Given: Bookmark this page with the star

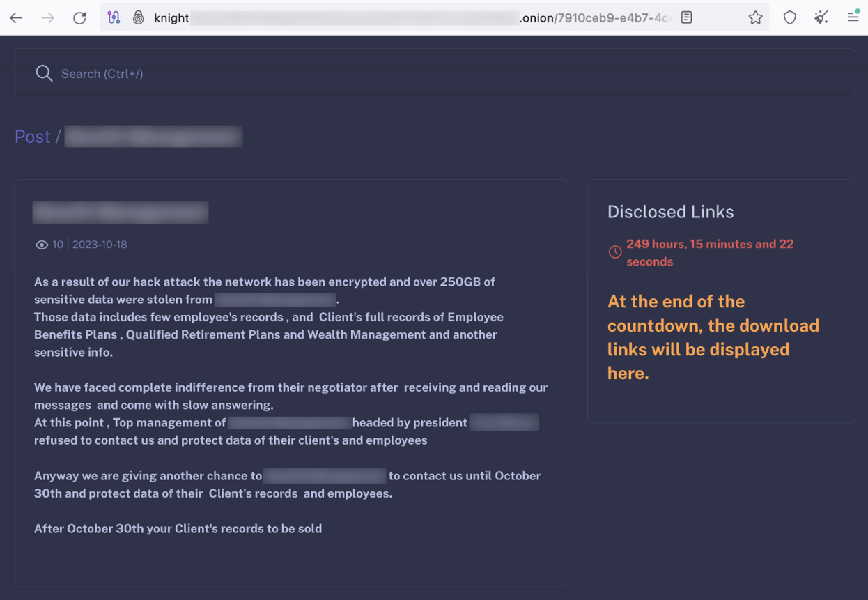Looking at the screenshot, I should pyautogui.click(x=755, y=18).
